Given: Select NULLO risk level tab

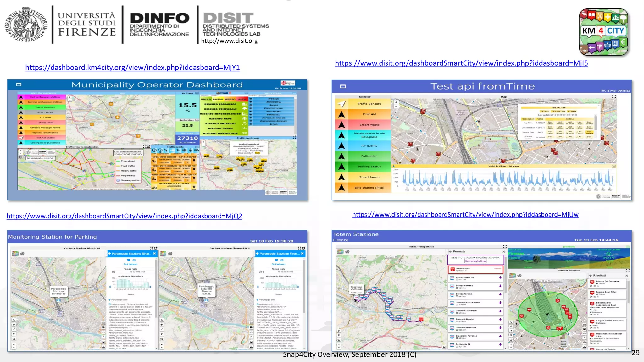Looking at the screenshot, I should click(x=206, y=99).
